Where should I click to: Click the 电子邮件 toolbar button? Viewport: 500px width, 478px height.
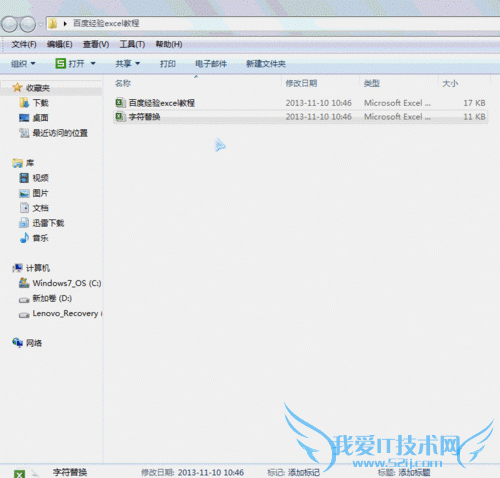click(x=211, y=63)
